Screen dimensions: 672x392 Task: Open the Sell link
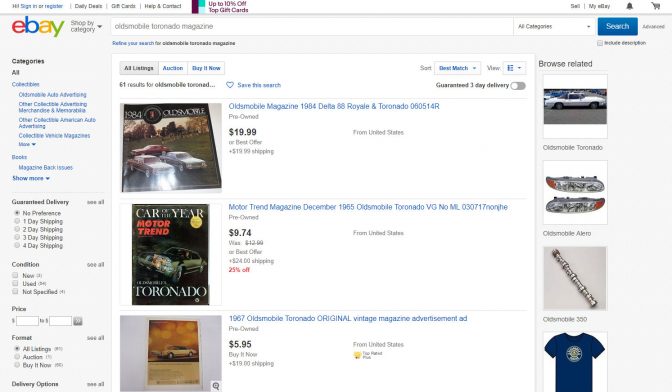575,6
